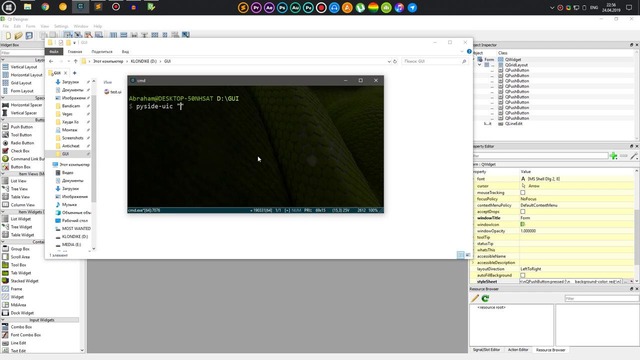Open the Form menu in Qt Designer
Screen dimensions: 640x360
(x=31, y=26)
